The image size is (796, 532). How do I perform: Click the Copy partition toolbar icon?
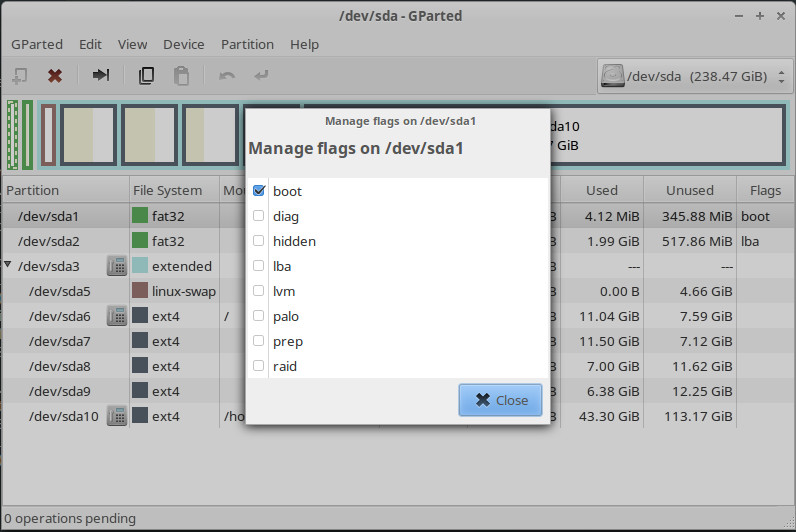click(146, 76)
